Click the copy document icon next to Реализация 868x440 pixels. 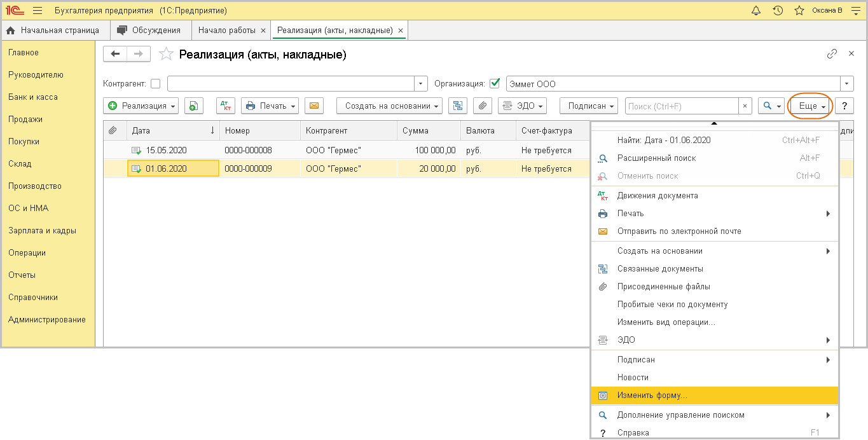[x=193, y=106]
